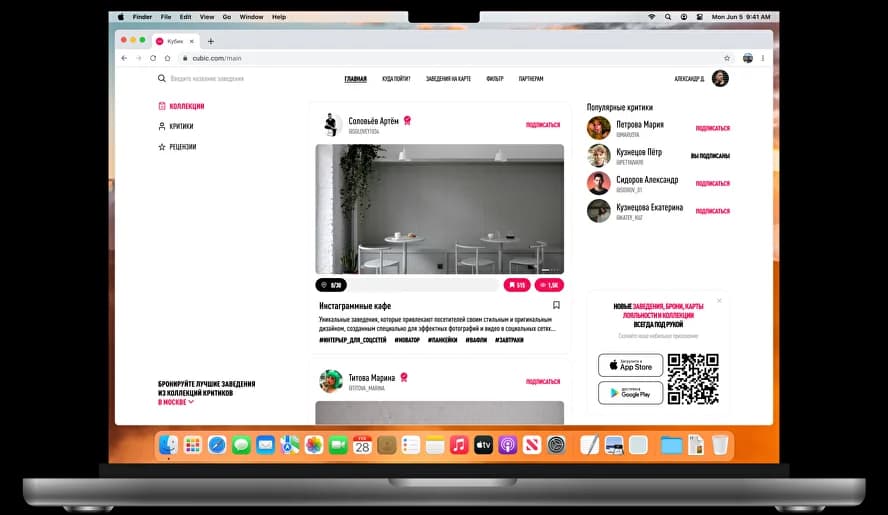The image size is (888, 515).
Task: Open Finder from the dock
Action: [168, 445]
